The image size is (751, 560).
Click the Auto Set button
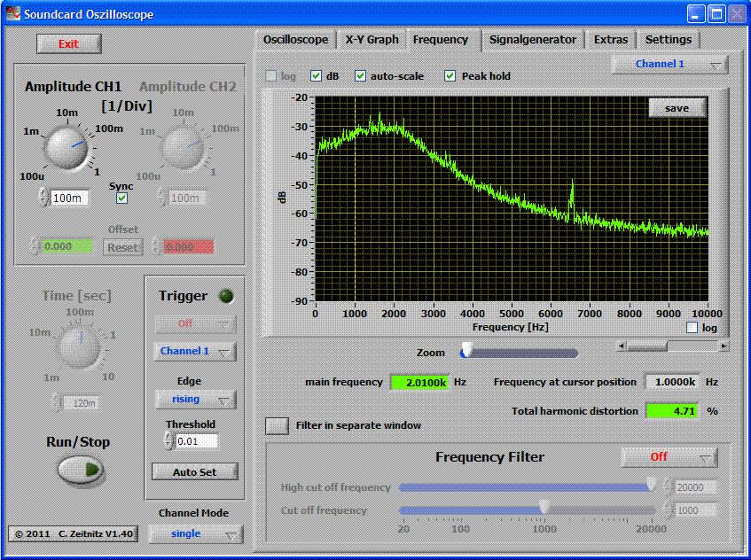pyautogui.click(x=194, y=472)
